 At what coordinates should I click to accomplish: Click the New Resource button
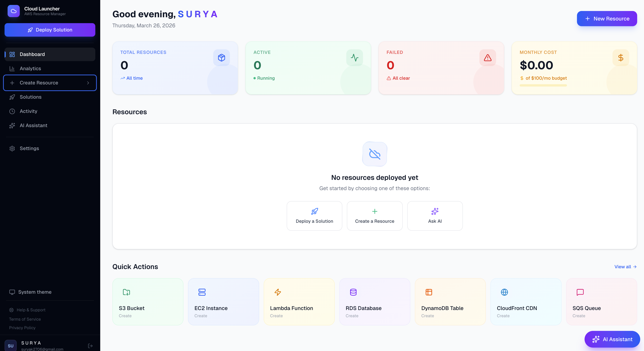pyautogui.click(x=607, y=19)
